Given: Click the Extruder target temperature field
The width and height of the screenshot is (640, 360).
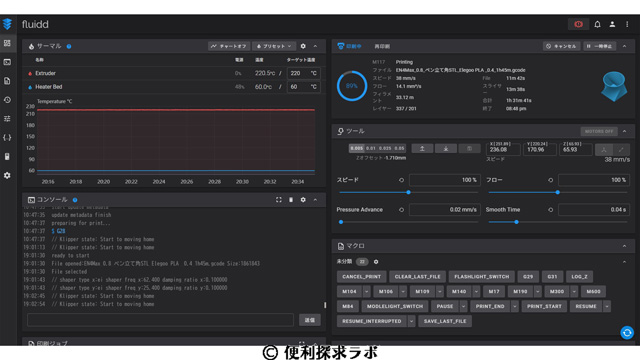Looking at the screenshot, I should [303, 73].
